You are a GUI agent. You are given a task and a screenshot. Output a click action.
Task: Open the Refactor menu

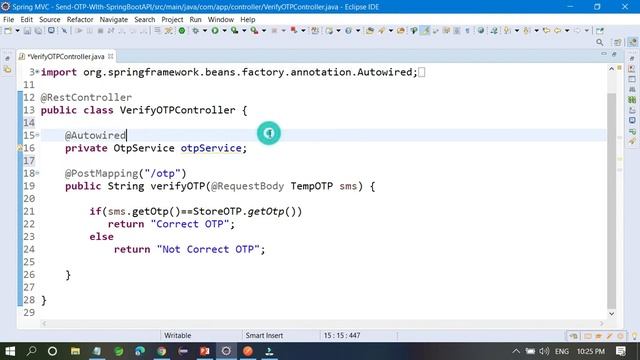tap(80, 20)
